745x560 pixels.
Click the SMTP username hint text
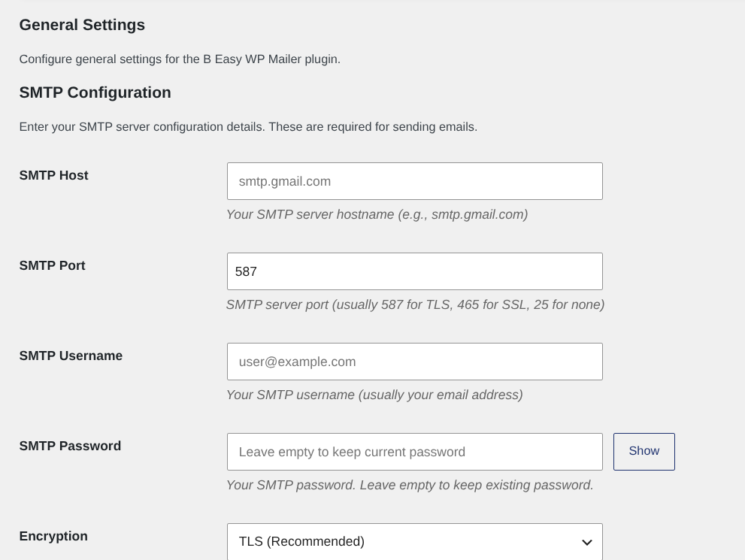click(375, 395)
